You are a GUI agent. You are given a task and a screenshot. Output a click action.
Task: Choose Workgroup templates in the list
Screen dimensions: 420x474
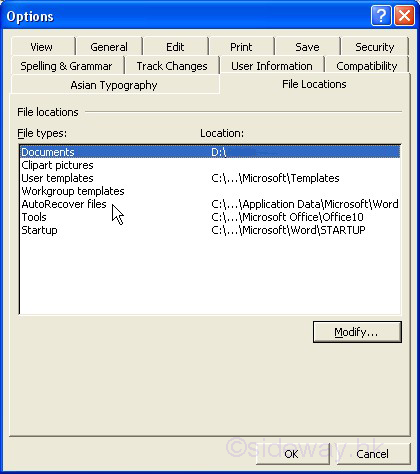210,191
